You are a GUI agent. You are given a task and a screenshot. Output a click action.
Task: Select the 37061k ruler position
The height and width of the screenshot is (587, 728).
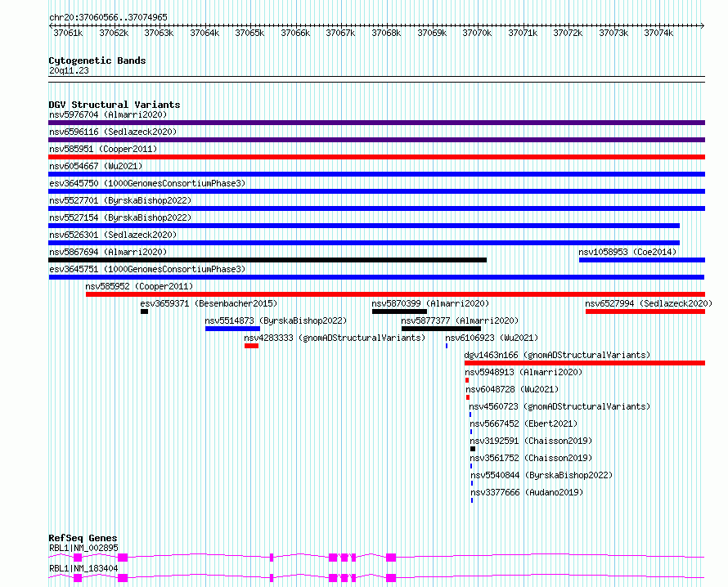[x=68, y=33]
